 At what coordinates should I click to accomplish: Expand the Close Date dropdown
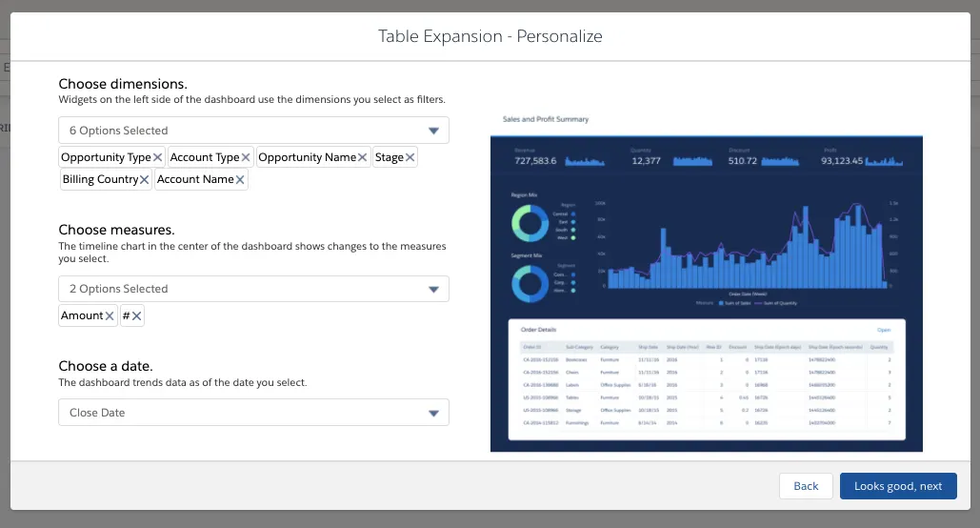[x=253, y=413]
